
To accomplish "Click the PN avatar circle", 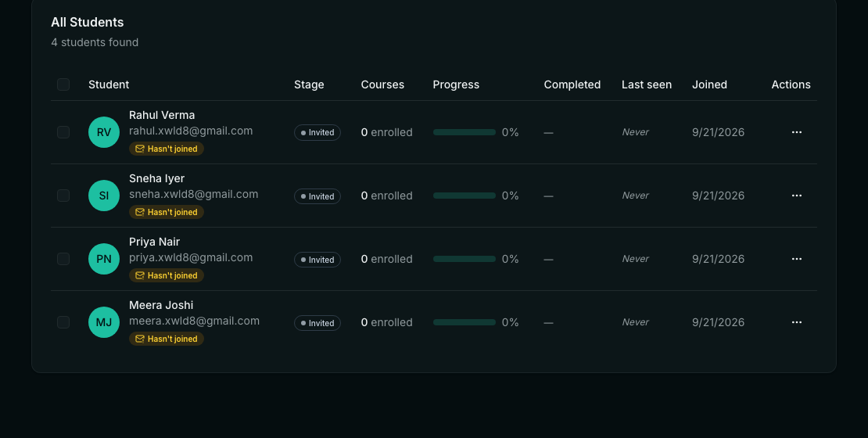I will 104,259.
